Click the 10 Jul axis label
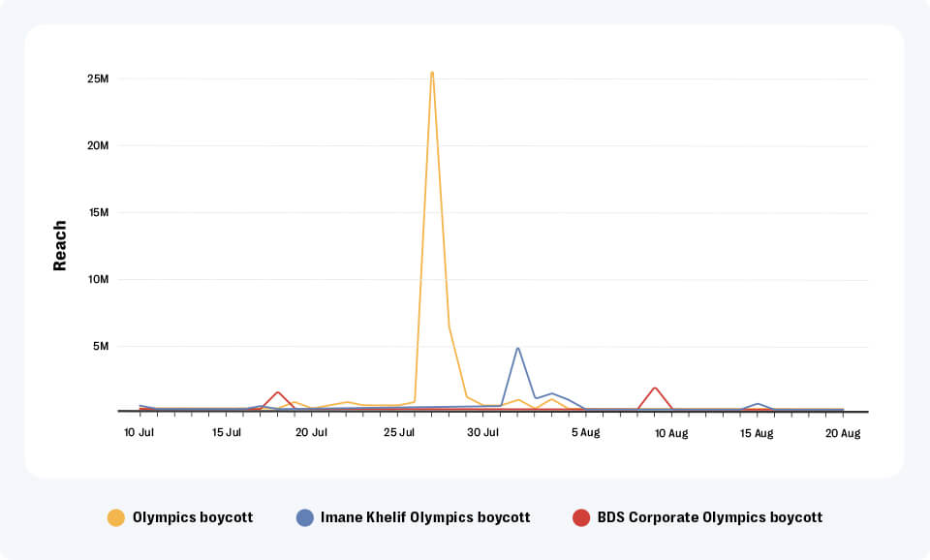 (x=140, y=433)
